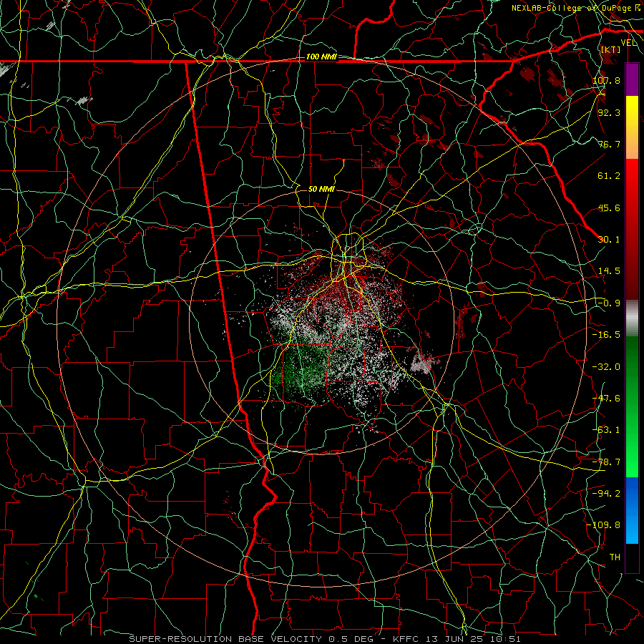The width and height of the screenshot is (644, 644).
Task: Click the 107.8 value on velocity scale
Action: tap(606, 80)
